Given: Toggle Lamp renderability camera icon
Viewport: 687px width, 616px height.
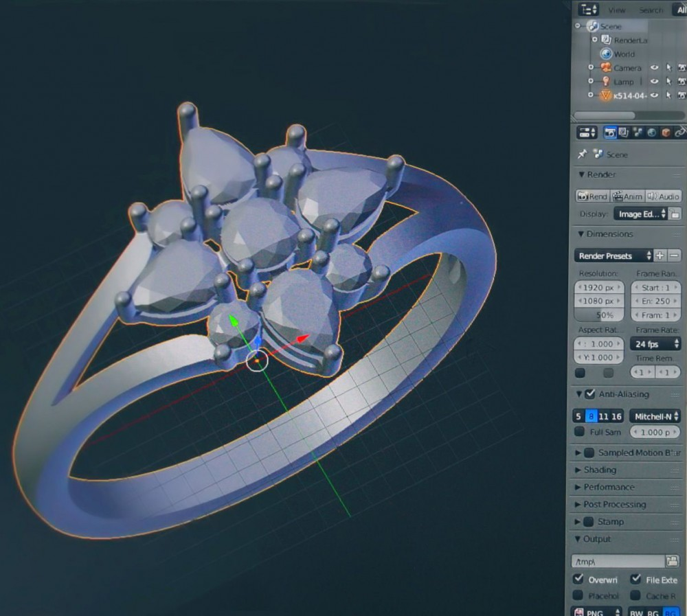Looking at the screenshot, I should tap(682, 82).
